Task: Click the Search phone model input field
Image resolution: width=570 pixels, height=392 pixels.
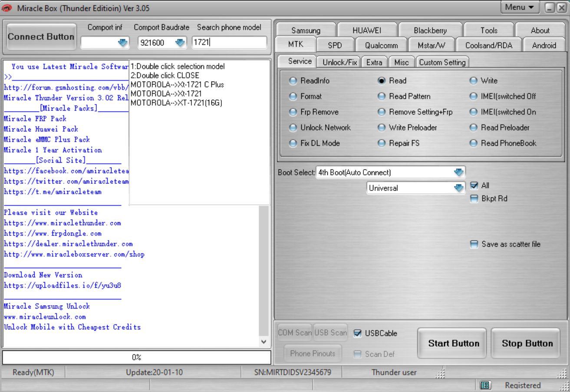Action: (x=229, y=43)
